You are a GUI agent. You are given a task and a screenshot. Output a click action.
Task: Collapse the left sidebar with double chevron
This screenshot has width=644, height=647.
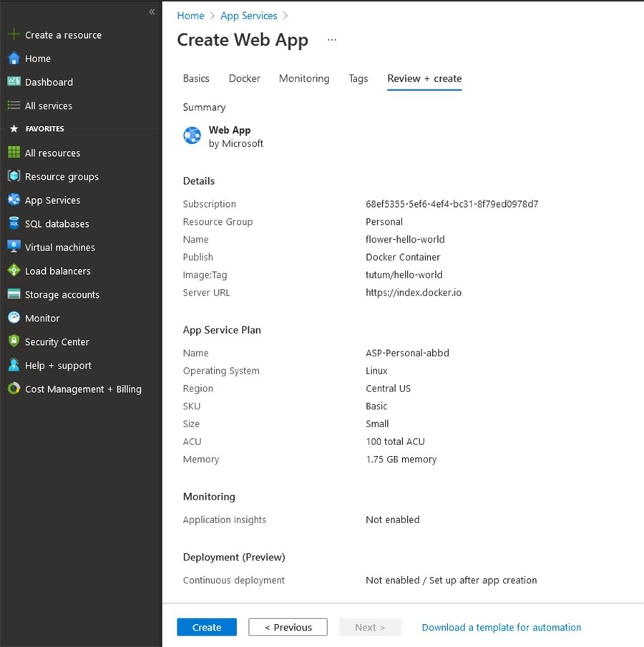(152, 11)
